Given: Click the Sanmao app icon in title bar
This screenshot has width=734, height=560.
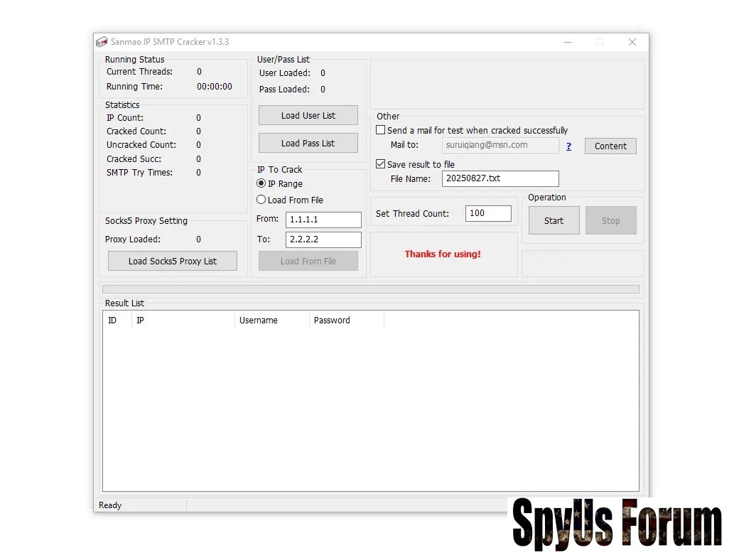Looking at the screenshot, I should 102,42.
